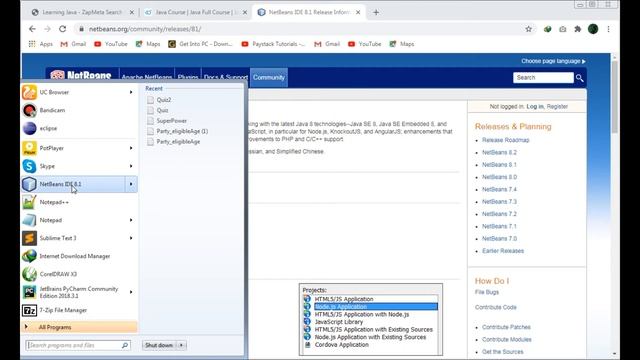640x360 pixels.
Task: Open Skype from the Start menu
Action: [x=80, y=166]
